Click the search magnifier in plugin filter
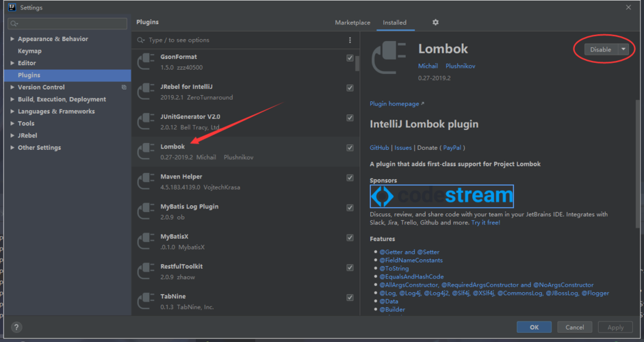 coord(141,40)
